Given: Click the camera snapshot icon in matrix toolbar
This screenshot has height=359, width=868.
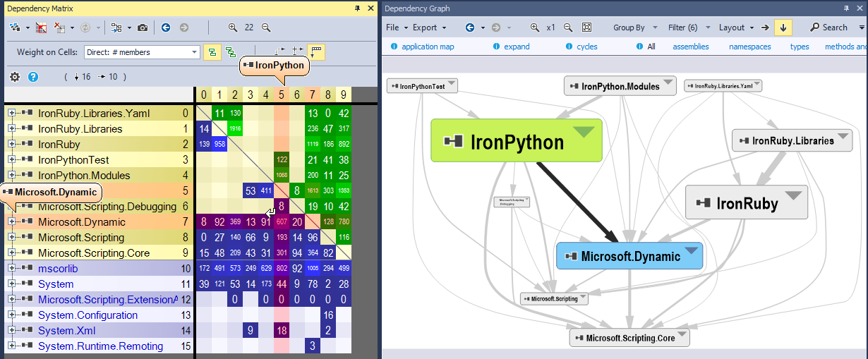Looking at the screenshot, I should pos(143,28).
